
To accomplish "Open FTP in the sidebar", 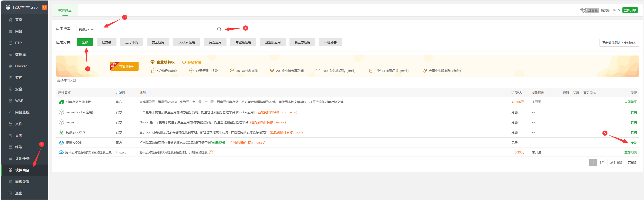I will (25, 43).
